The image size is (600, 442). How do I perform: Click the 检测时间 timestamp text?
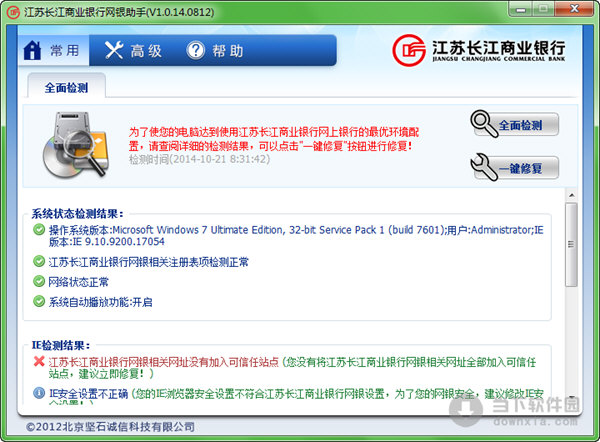199,159
